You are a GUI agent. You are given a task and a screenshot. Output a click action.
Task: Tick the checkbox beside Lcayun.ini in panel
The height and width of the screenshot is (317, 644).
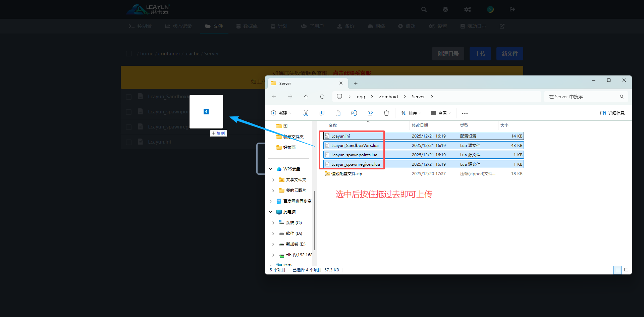click(129, 142)
